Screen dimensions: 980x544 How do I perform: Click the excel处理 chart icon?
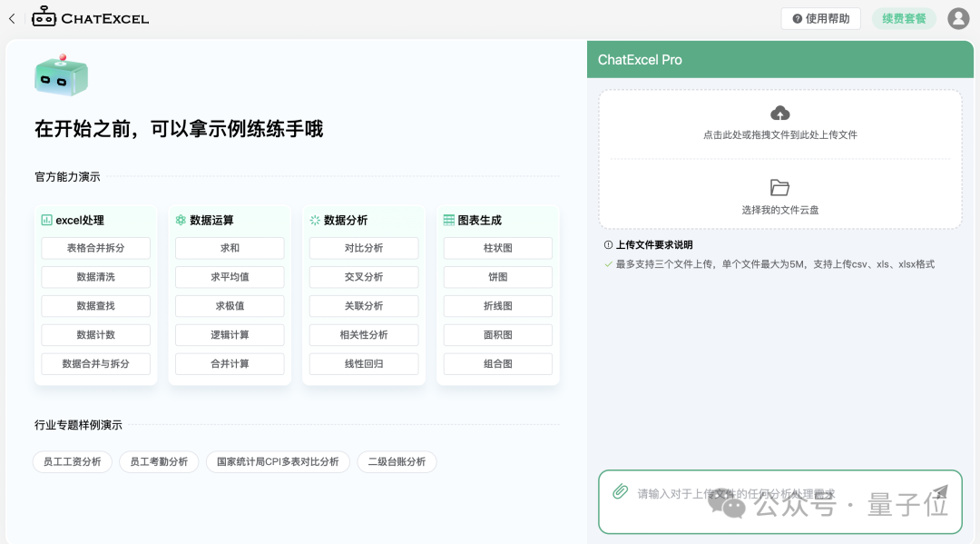tap(47, 220)
